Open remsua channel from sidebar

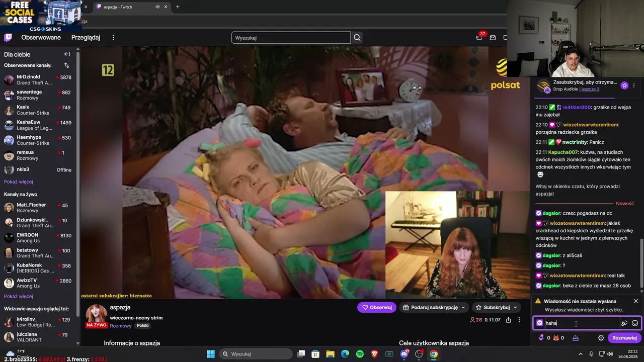(38, 155)
